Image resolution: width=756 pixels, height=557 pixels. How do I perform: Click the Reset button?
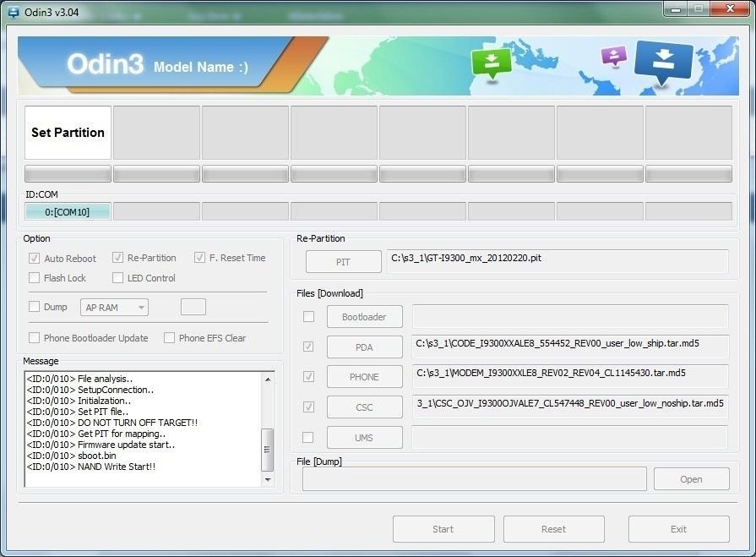click(554, 529)
